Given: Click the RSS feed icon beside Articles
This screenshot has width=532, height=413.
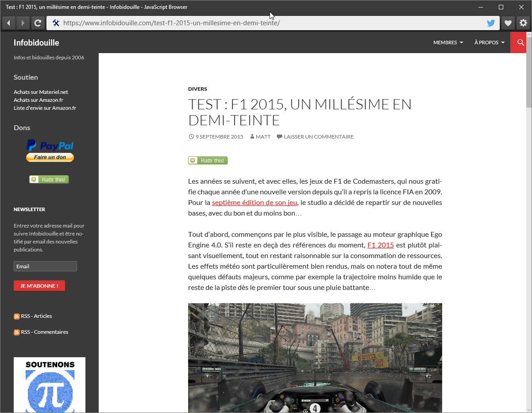Looking at the screenshot, I should click(17, 316).
